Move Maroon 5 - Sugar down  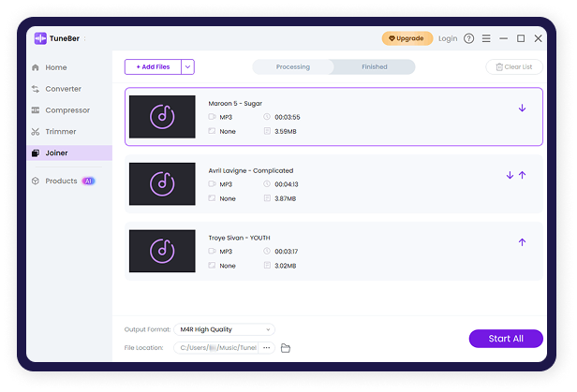pyautogui.click(x=522, y=108)
